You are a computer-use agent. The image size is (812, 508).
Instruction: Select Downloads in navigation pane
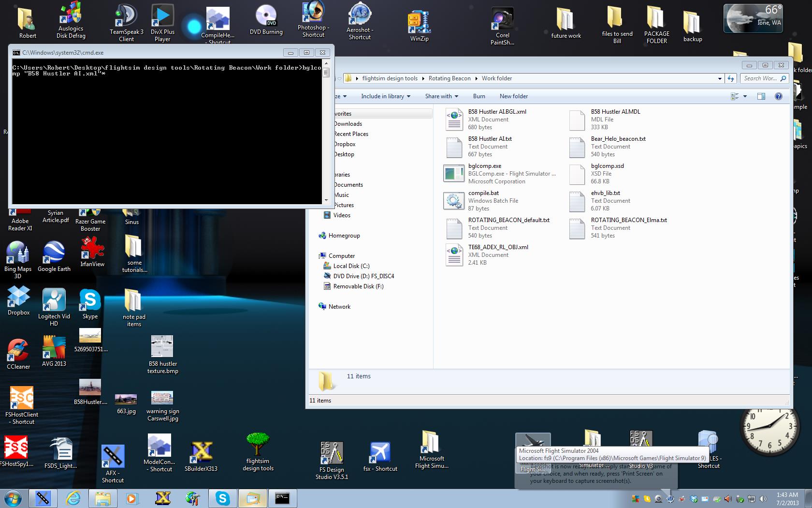348,124
